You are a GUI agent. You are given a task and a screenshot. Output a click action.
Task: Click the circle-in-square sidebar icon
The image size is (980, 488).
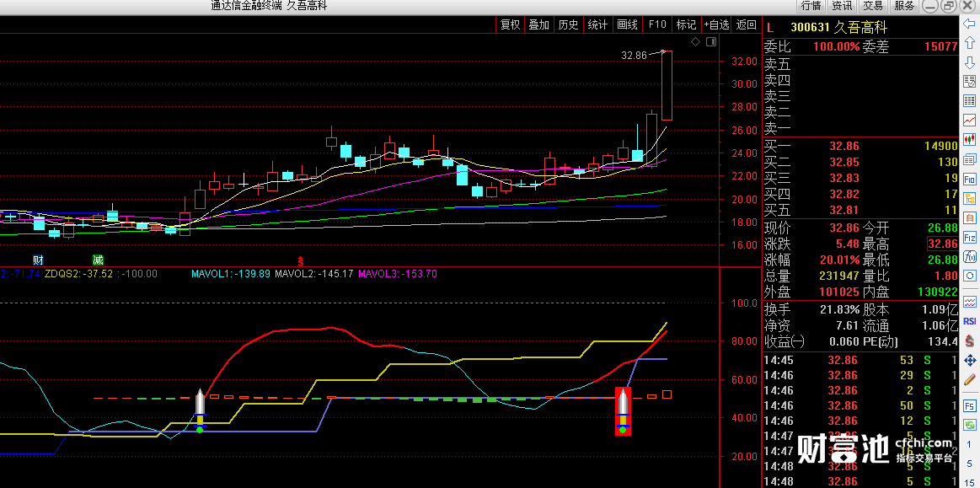point(970,276)
